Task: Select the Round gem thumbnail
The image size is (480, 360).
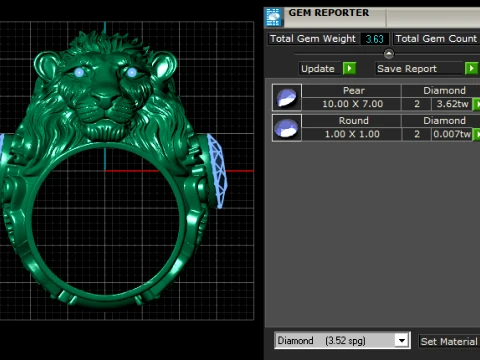Action: click(x=287, y=128)
